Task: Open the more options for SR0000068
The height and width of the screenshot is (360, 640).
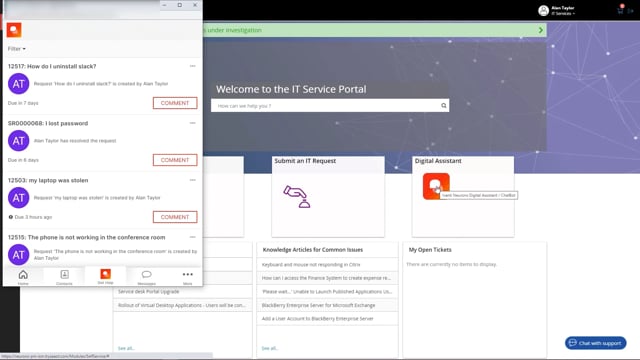Action: 193,123
